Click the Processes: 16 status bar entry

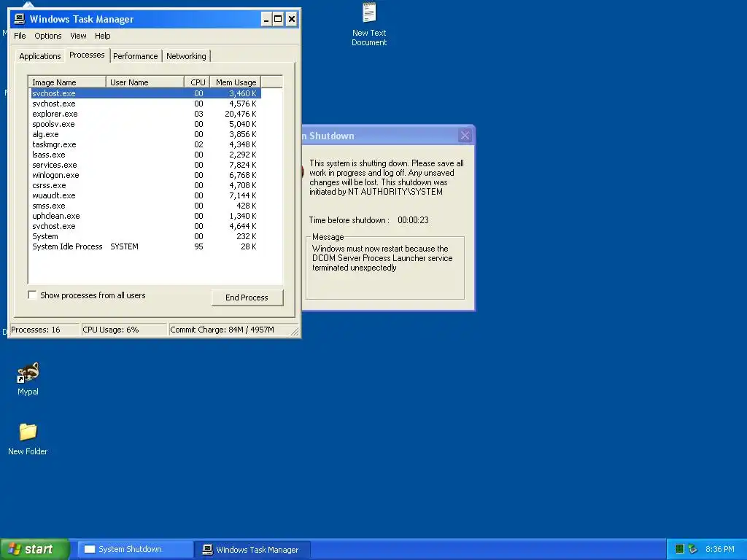click(x=44, y=330)
